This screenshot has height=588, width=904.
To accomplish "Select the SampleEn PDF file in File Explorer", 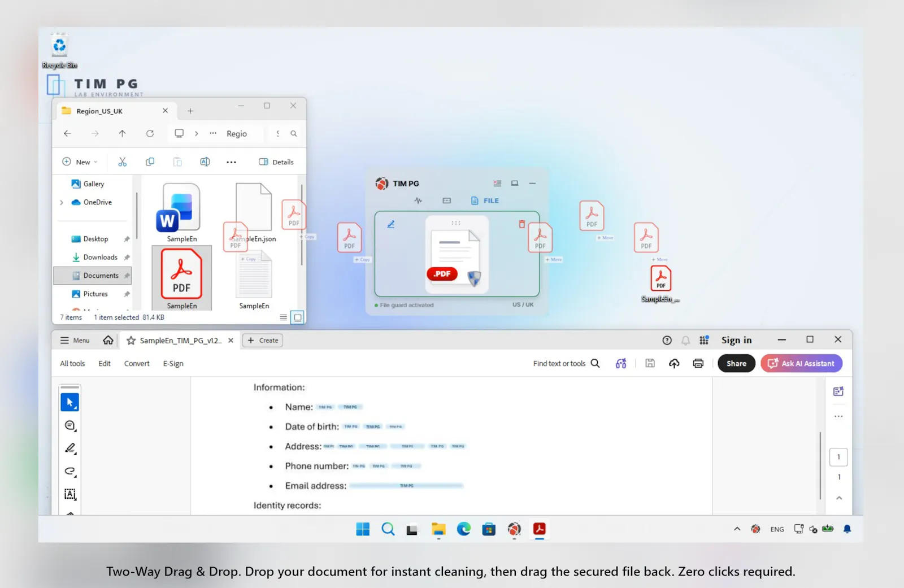I will [x=182, y=278].
